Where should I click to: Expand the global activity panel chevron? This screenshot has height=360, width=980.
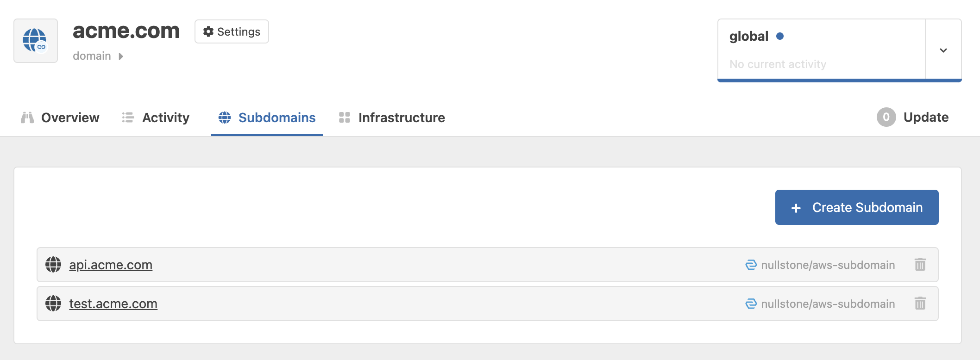(x=943, y=50)
